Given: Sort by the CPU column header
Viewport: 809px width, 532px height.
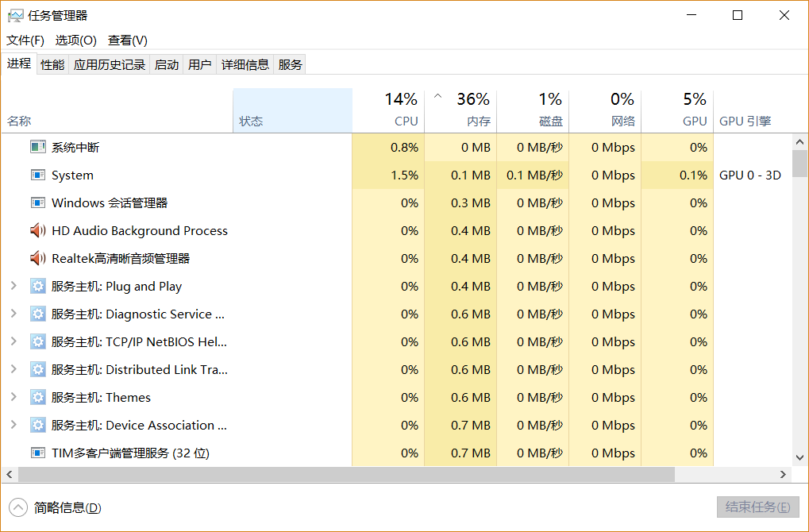Looking at the screenshot, I should pyautogui.click(x=388, y=110).
